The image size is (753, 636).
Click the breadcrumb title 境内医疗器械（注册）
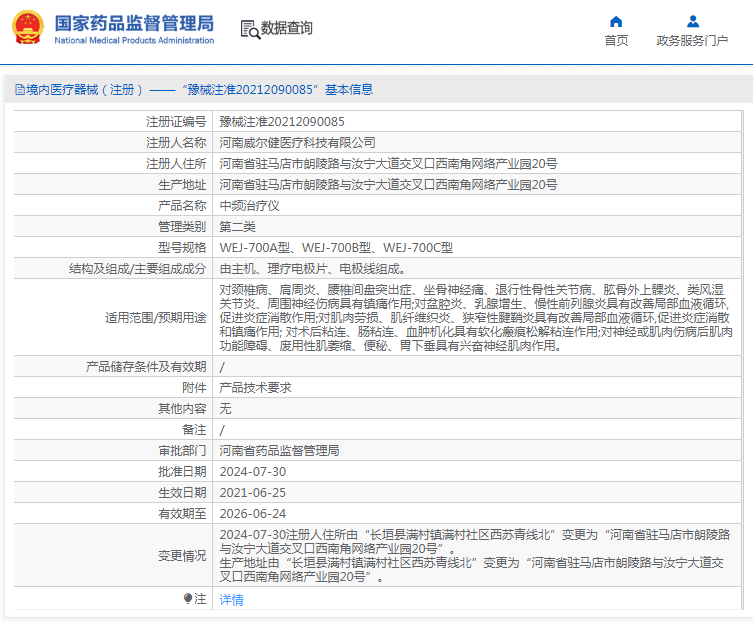coord(85,90)
